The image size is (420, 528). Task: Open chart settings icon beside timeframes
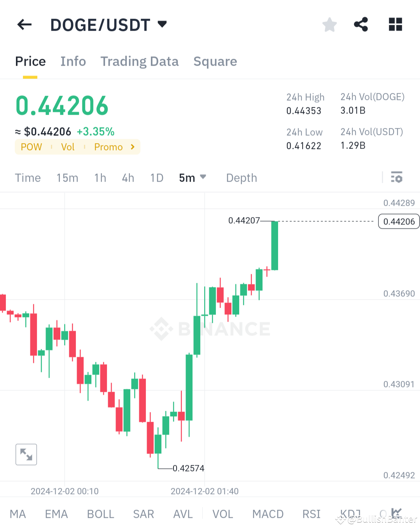click(x=397, y=177)
